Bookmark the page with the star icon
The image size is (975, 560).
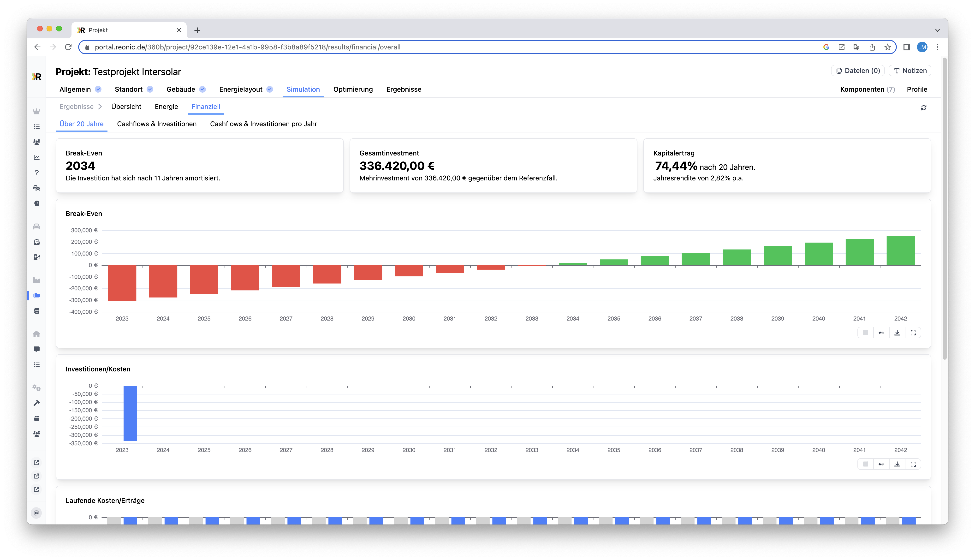(x=887, y=47)
